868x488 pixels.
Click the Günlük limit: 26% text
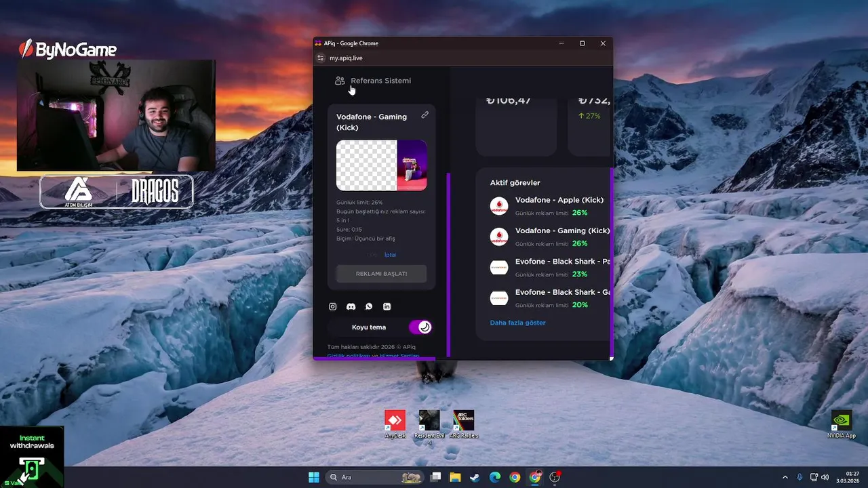pyautogui.click(x=359, y=203)
